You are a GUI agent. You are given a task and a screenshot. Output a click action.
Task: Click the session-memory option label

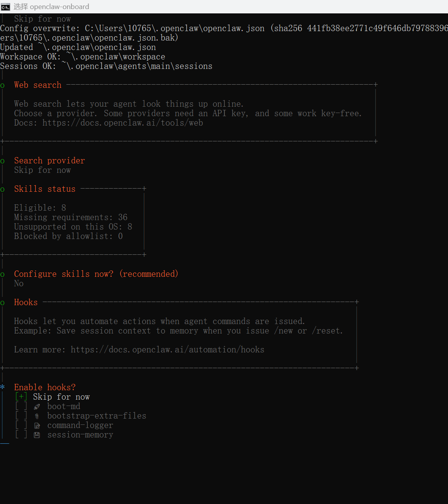coord(80,435)
